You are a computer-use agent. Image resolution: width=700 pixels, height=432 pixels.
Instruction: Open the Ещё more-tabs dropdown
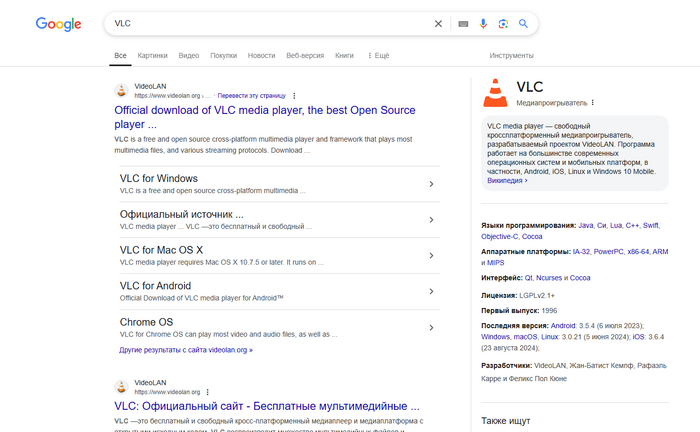[x=379, y=56]
